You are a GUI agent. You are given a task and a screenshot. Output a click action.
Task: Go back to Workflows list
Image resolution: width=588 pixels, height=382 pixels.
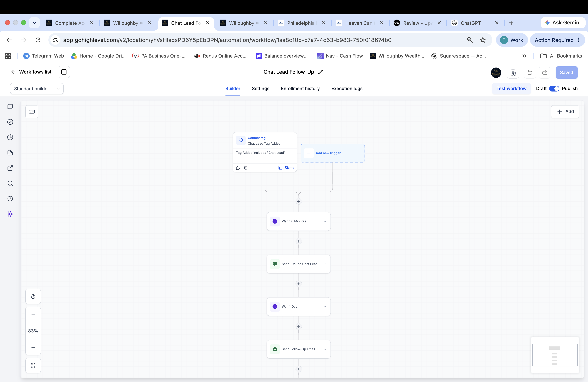pyautogui.click(x=31, y=72)
